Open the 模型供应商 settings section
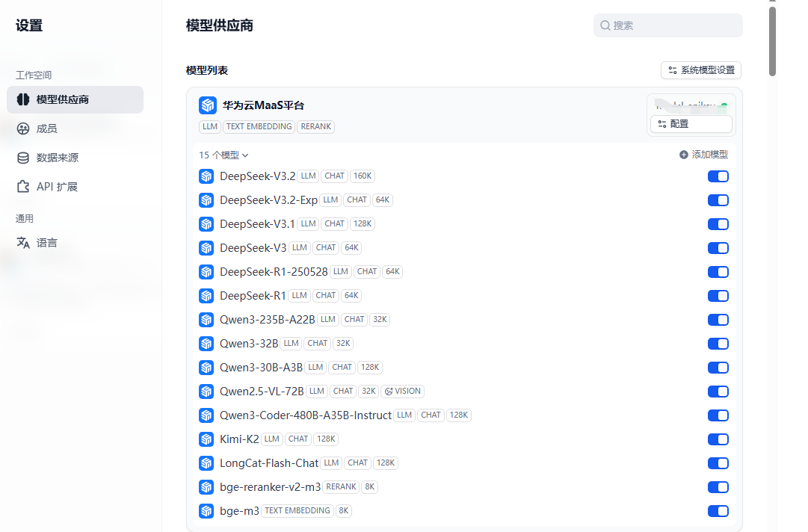 [75, 99]
